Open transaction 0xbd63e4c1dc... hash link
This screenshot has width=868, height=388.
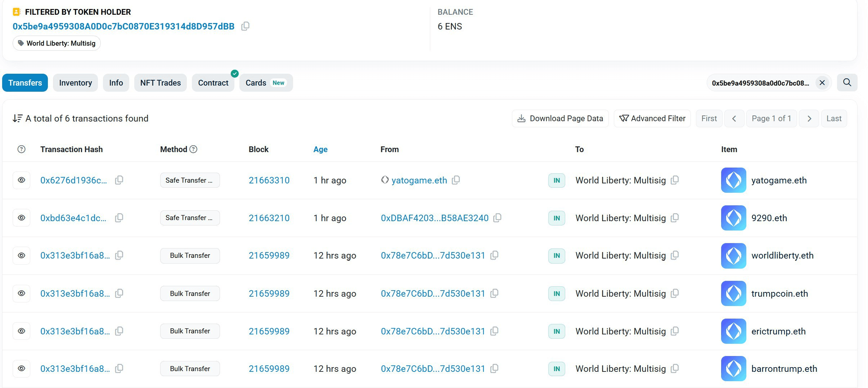[73, 218]
